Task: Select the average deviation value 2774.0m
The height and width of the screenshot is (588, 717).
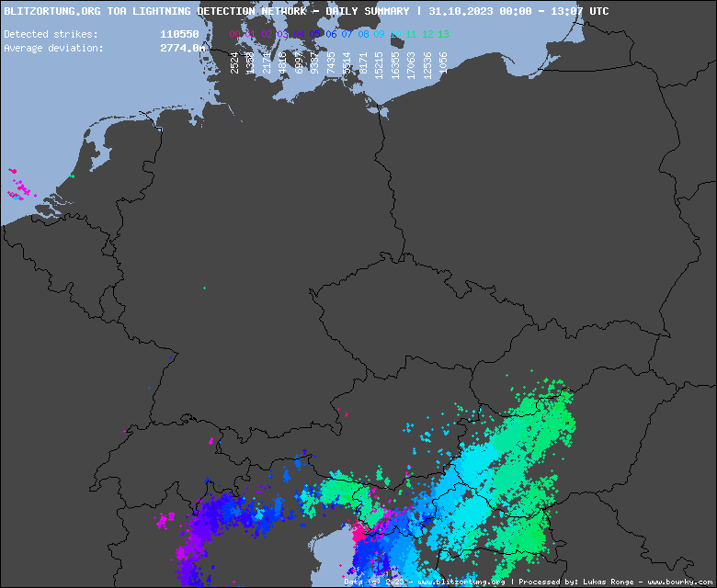Action: [x=182, y=48]
